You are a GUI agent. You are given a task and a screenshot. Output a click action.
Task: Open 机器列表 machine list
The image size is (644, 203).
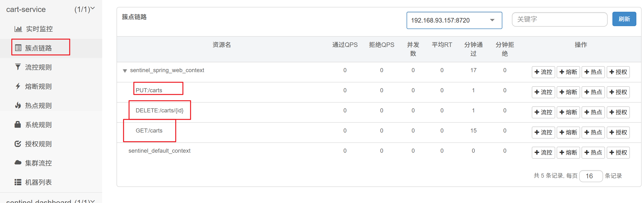click(38, 182)
